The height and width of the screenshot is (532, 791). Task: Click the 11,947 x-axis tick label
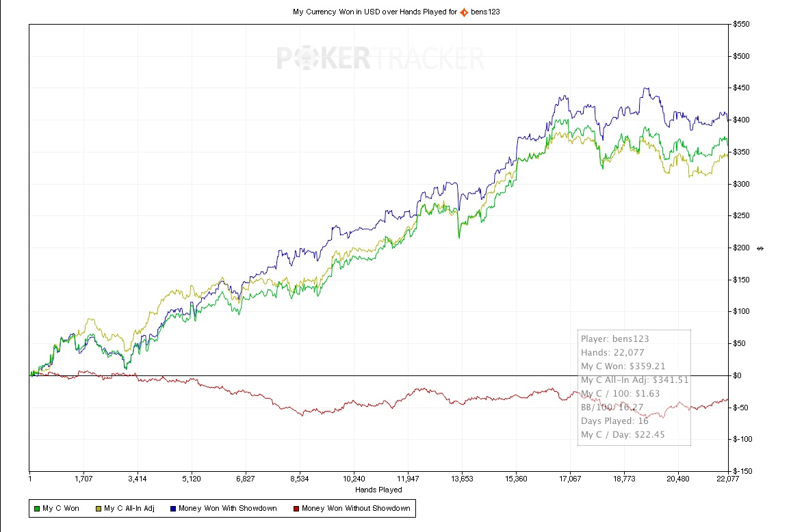(x=408, y=479)
